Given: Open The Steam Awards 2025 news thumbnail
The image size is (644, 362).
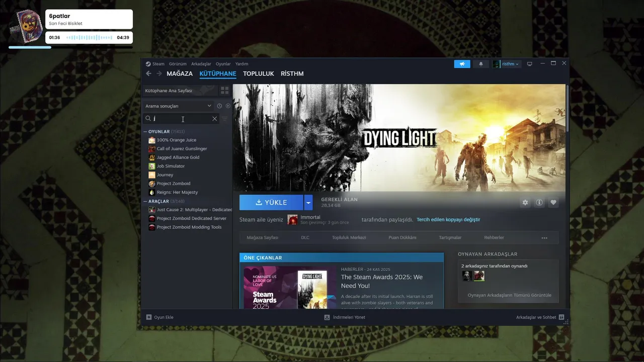Looking at the screenshot, I should tap(290, 287).
